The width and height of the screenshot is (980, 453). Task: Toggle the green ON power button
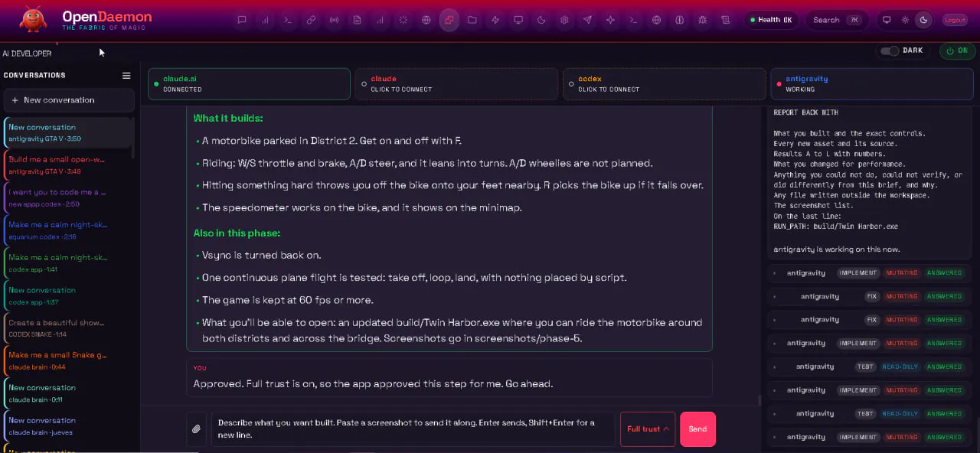(957, 51)
